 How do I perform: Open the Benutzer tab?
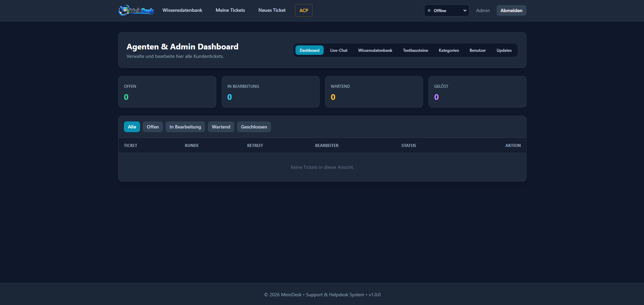point(477,50)
